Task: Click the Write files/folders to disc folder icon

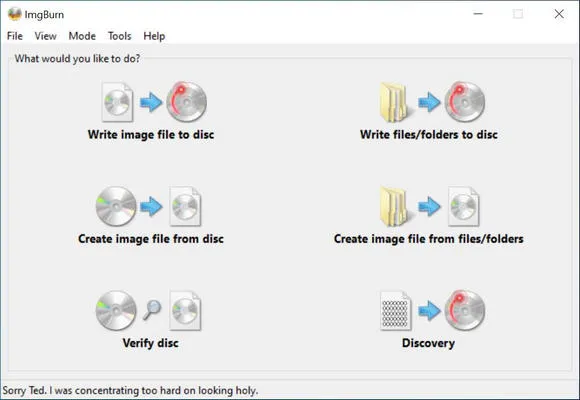Action: pos(394,102)
